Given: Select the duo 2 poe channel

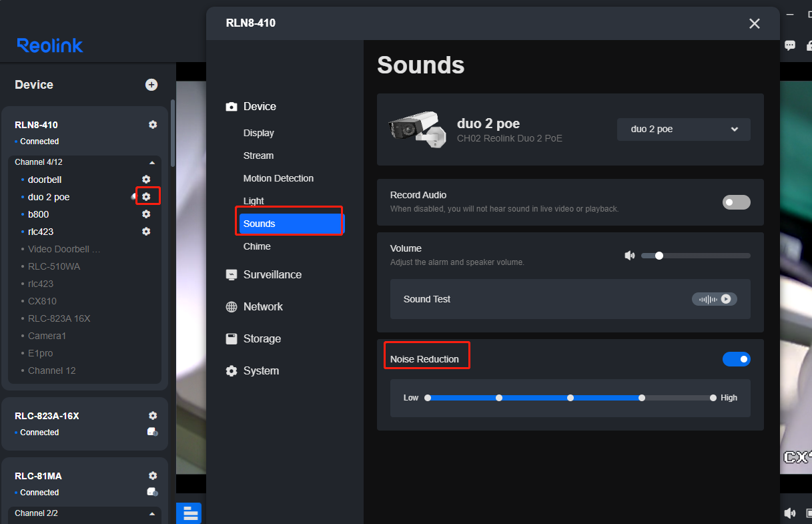Looking at the screenshot, I should (49, 197).
